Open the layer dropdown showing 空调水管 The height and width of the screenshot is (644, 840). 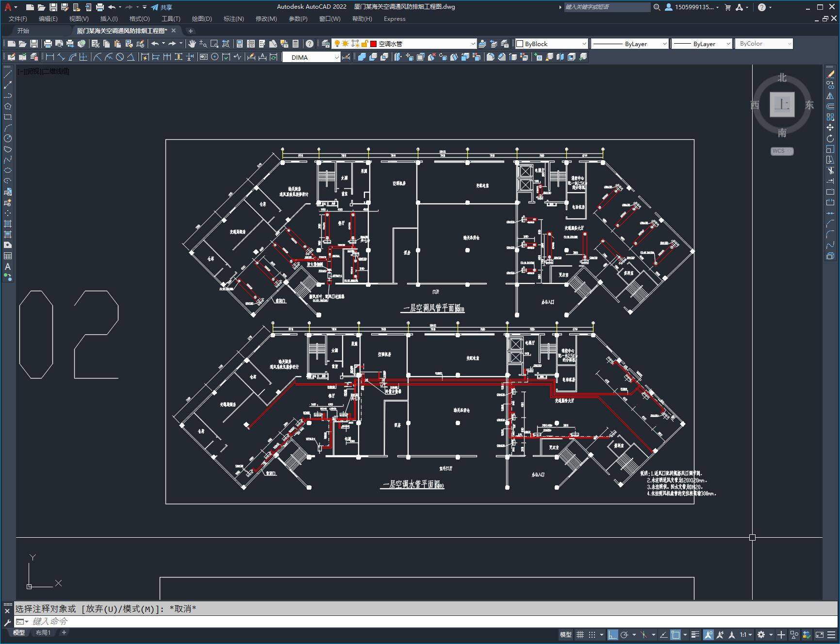click(x=404, y=44)
